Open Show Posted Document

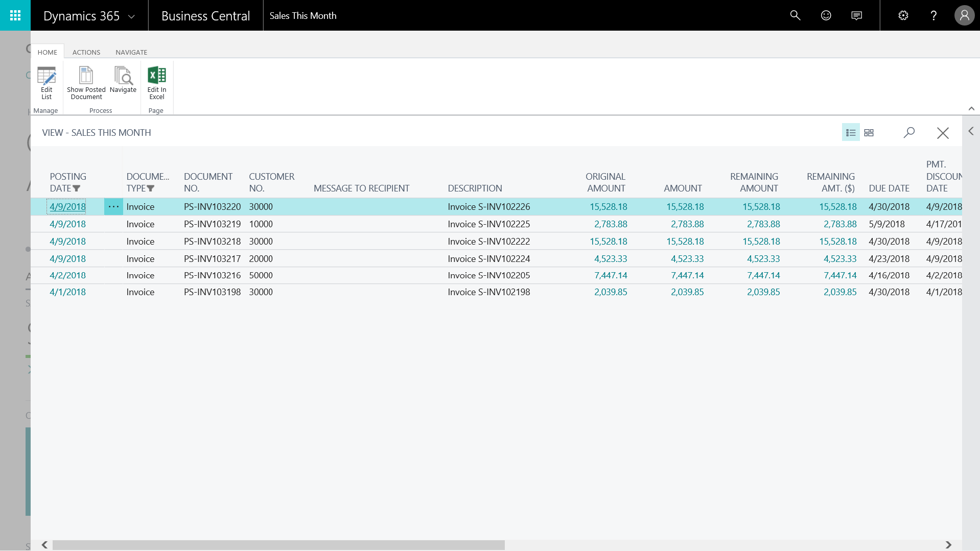click(86, 83)
